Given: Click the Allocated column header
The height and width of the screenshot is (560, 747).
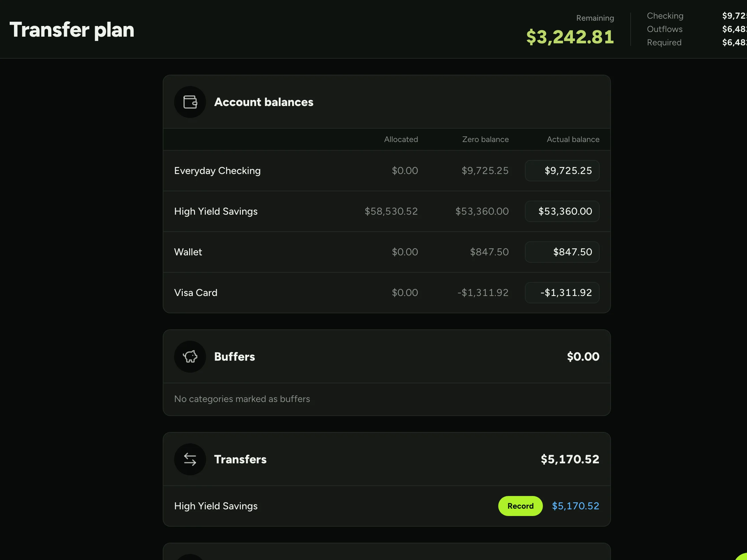Looking at the screenshot, I should click(x=401, y=139).
